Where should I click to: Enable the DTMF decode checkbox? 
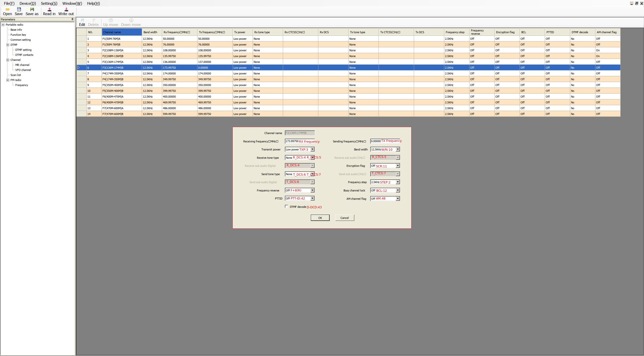click(286, 207)
